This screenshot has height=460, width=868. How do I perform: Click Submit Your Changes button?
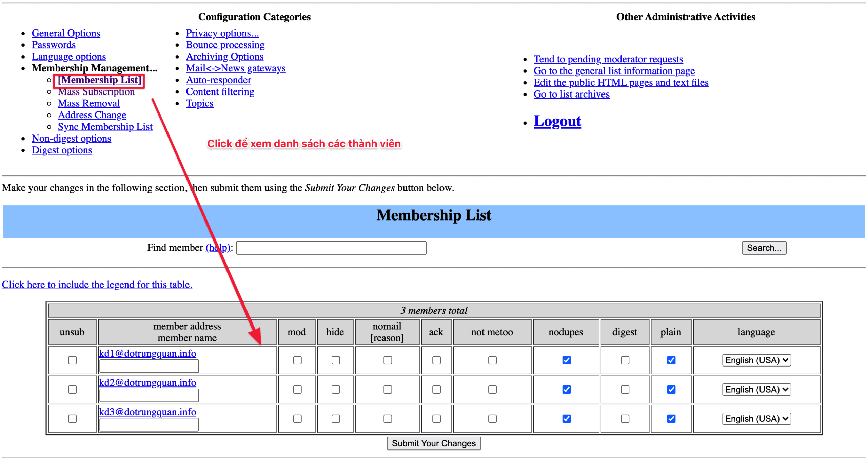tap(433, 443)
